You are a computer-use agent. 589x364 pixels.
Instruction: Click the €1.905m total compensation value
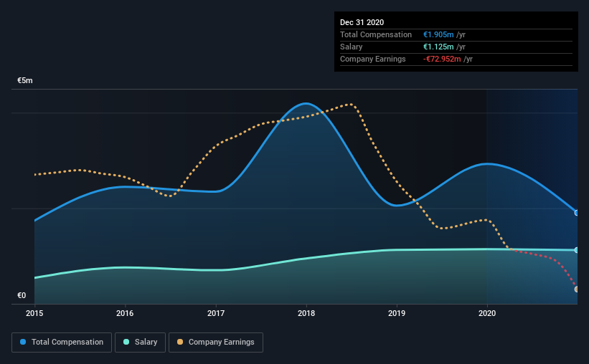[438, 34]
